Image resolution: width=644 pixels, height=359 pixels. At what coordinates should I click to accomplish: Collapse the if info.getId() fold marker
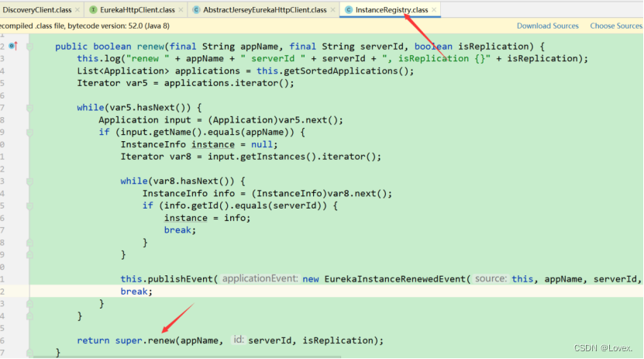pyautogui.click(x=29, y=206)
